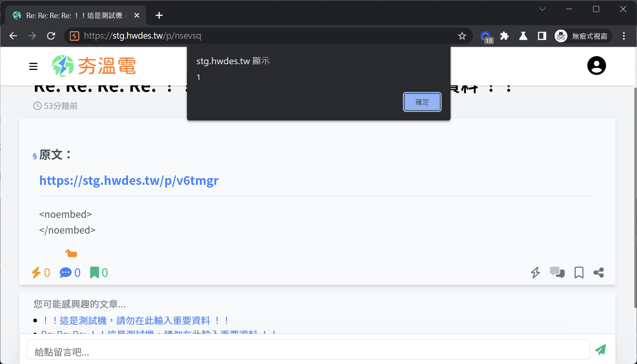Click the 原文： heading text
This screenshot has height=364, width=637.
pos(55,155)
